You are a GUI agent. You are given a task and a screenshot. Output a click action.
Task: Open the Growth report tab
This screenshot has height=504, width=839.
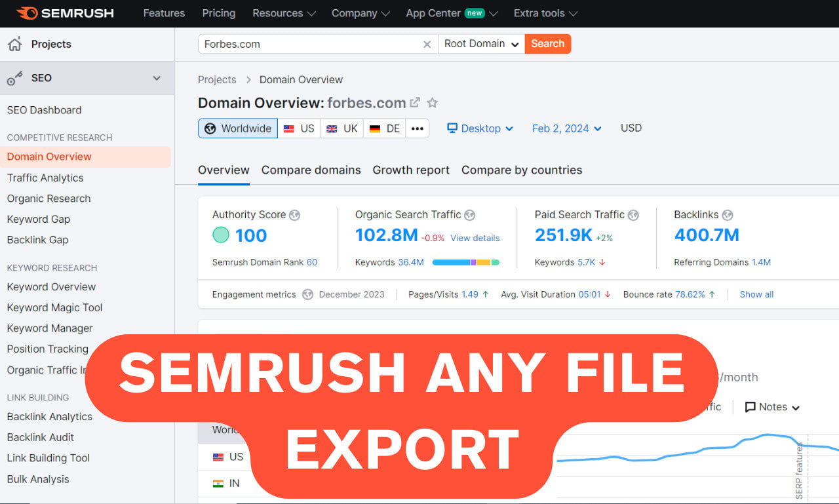411,170
